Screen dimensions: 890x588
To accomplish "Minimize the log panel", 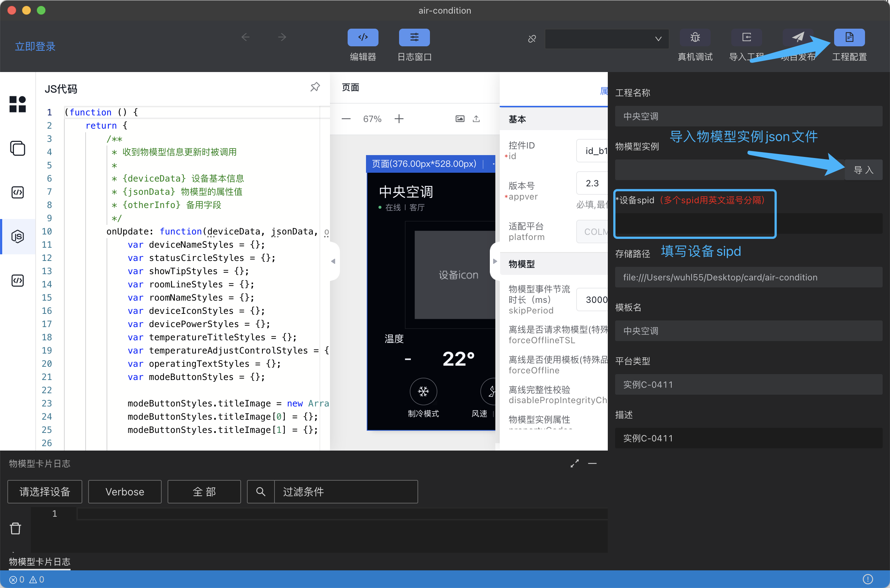I will [592, 464].
